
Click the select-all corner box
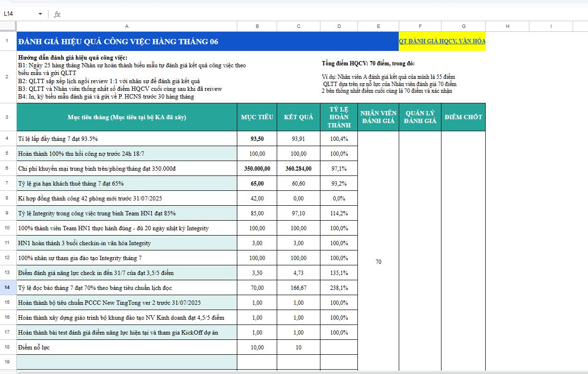(x=8, y=26)
